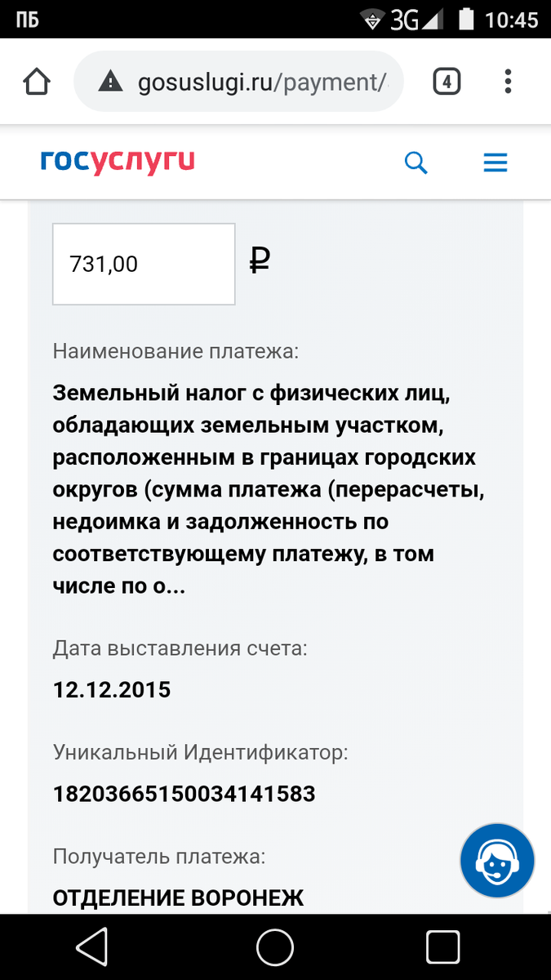Select the unique identifier number 18203665150034141583
The image size is (551, 980).
click(184, 793)
